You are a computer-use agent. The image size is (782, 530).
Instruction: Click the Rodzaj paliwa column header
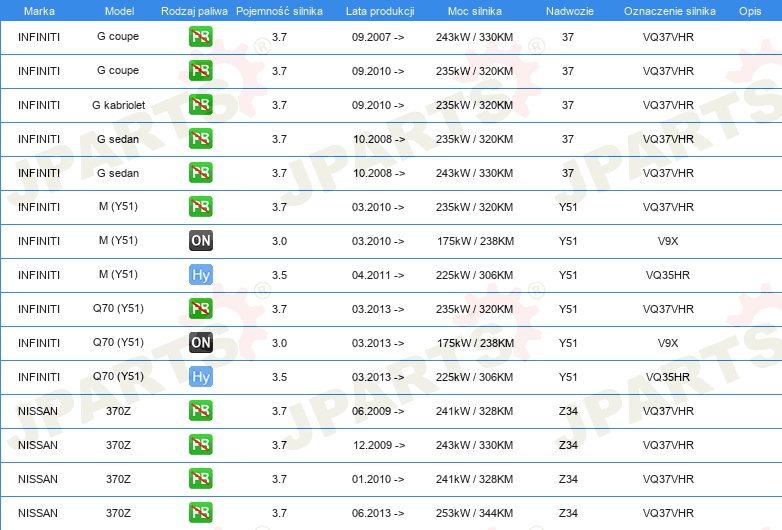tap(194, 11)
